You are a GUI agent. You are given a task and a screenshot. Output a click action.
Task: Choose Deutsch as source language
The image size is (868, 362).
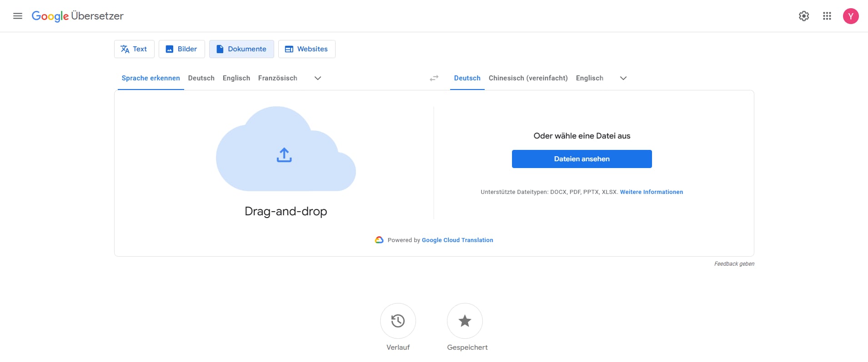201,78
